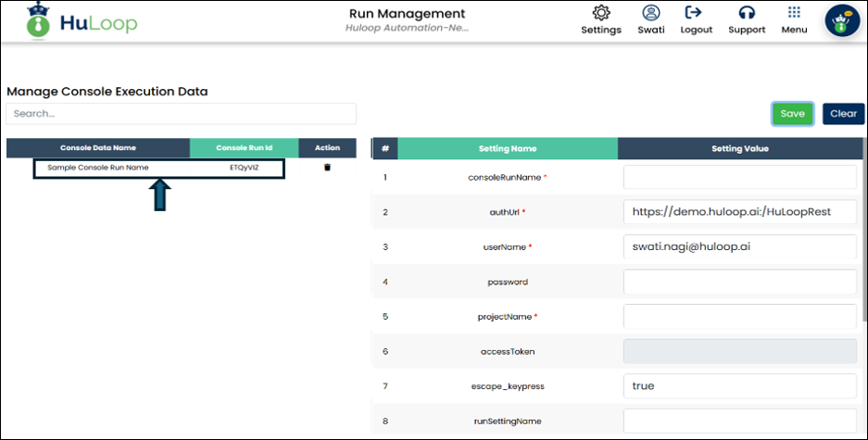The height and width of the screenshot is (440, 868).
Task: Open the Settings gear icon
Action: pos(601,13)
